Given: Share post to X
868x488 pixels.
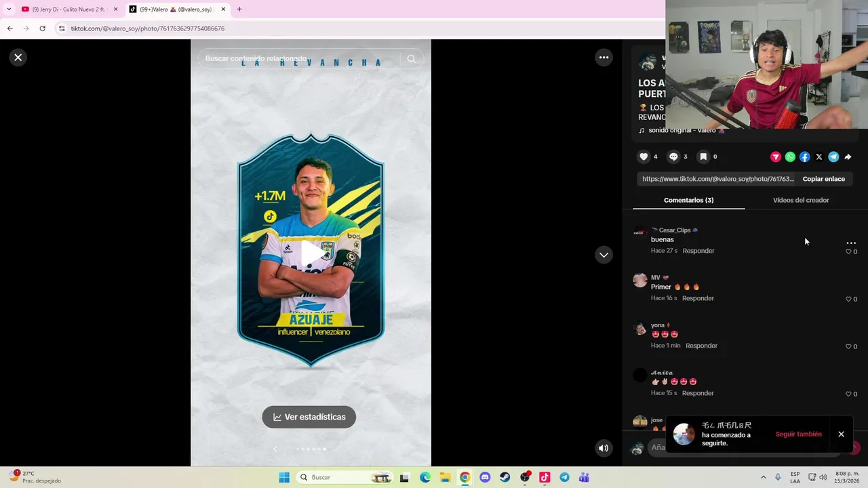Looking at the screenshot, I should [819, 157].
